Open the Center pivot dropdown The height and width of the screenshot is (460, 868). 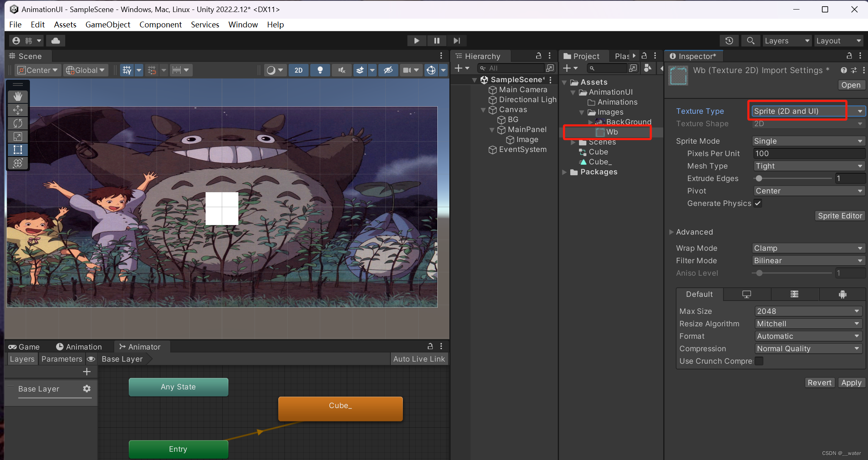coord(38,70)
